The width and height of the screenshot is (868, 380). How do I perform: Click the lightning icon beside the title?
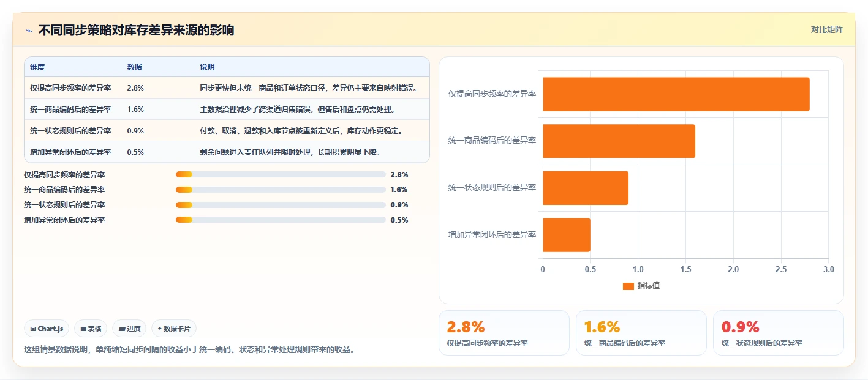29,30
